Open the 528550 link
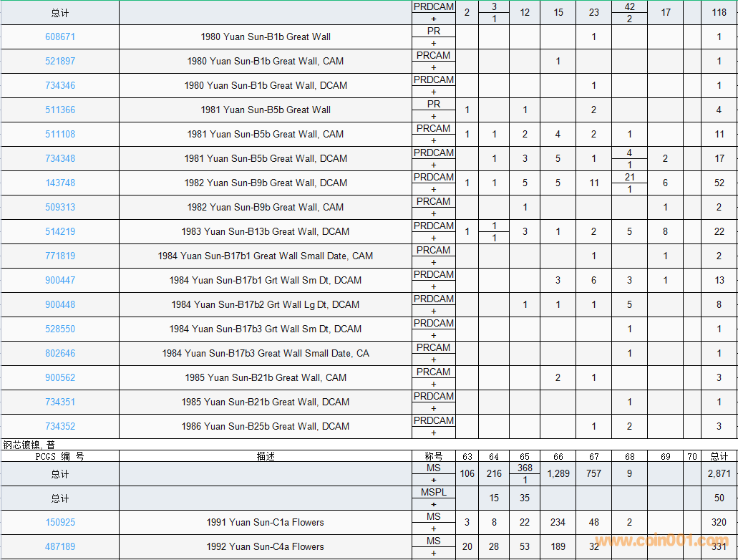 (x=60, y=329)
